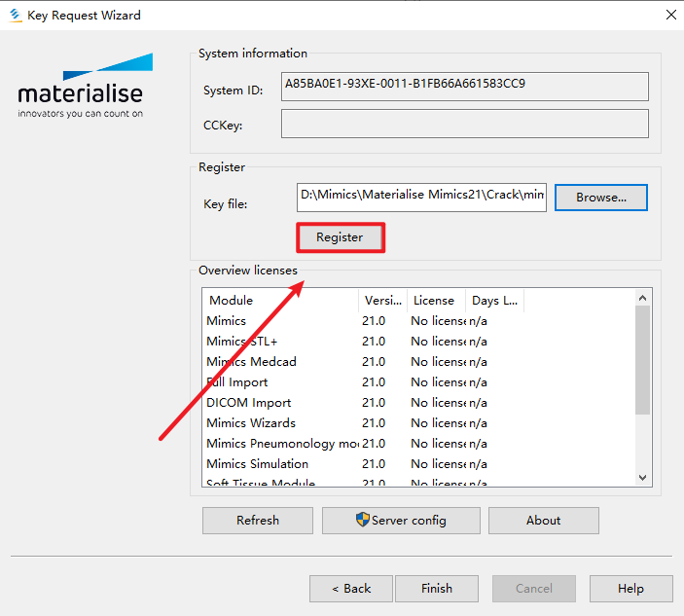Click the Key Request Wizard title icon
This screenshot has height=616, width=684.
click(15, 16)
